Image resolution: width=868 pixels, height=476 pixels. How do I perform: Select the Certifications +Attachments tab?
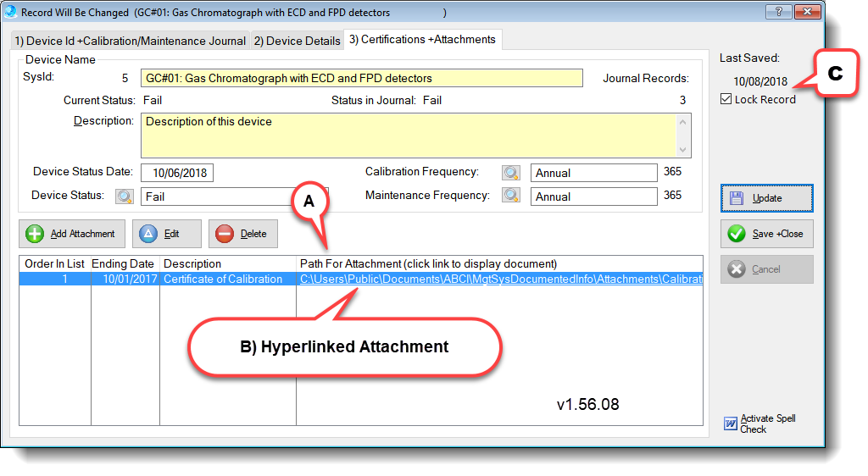(x=423, y=40)
